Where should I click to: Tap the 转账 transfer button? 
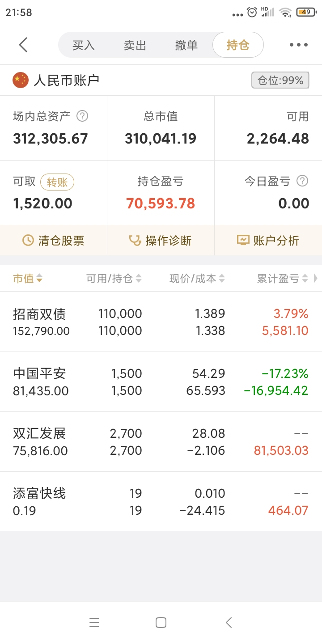pos(57,182)
